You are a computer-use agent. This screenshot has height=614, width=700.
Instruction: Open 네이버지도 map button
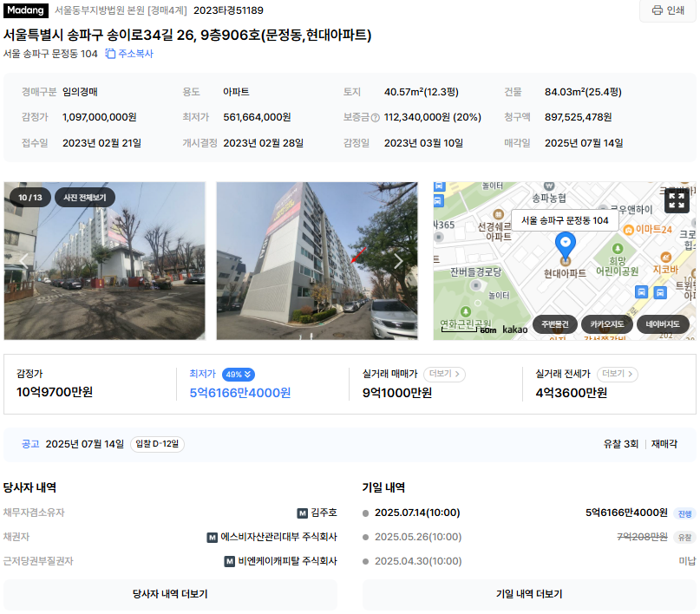tap(663, 324)
